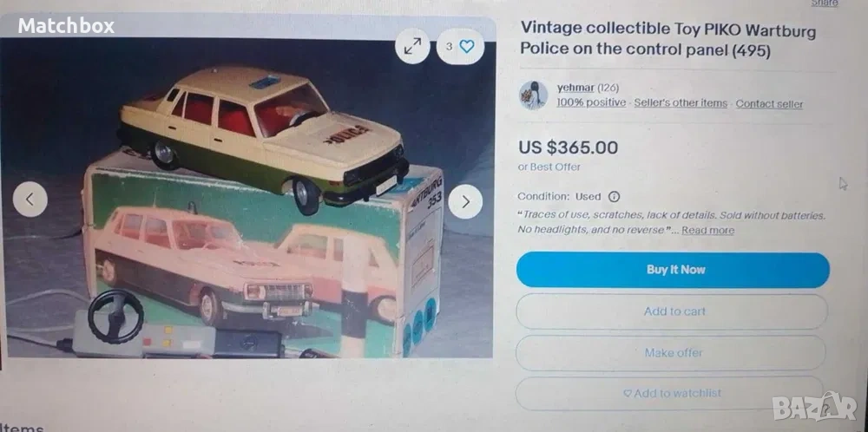
Task: Click the condition info circle icon
Action: point(614,196)
